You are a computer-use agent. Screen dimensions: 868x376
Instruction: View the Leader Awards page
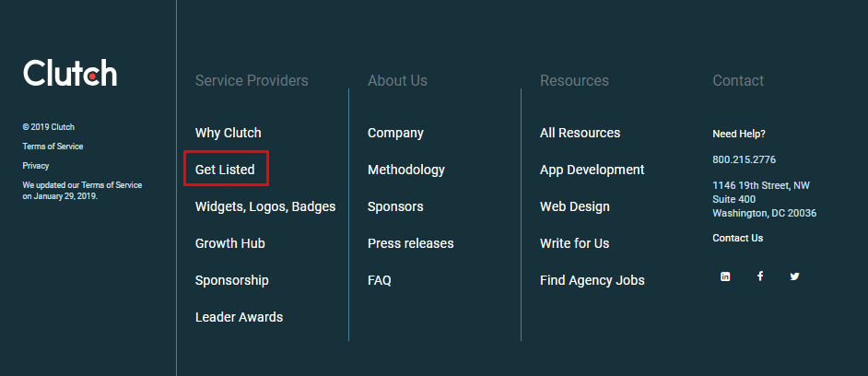(x=240, y=317)
